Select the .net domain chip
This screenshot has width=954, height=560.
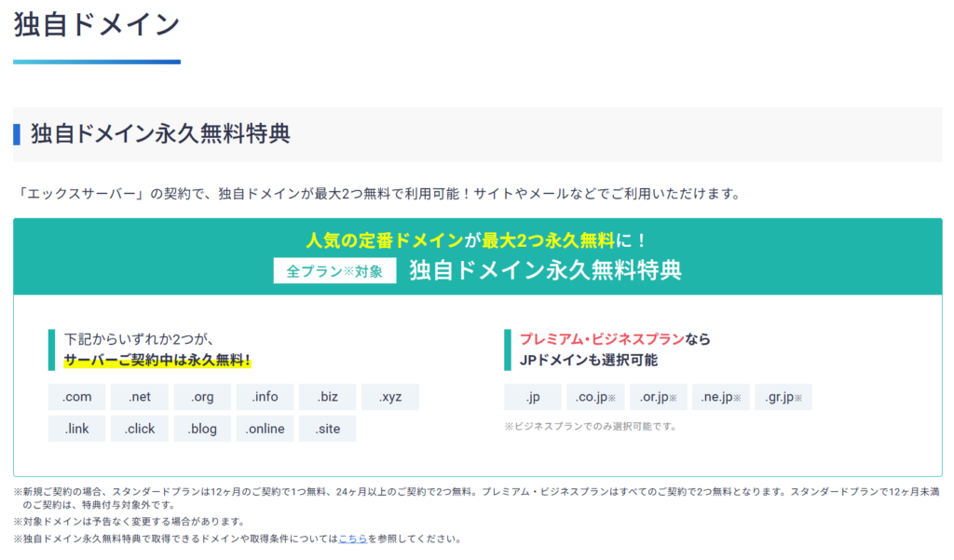[140, 397]
